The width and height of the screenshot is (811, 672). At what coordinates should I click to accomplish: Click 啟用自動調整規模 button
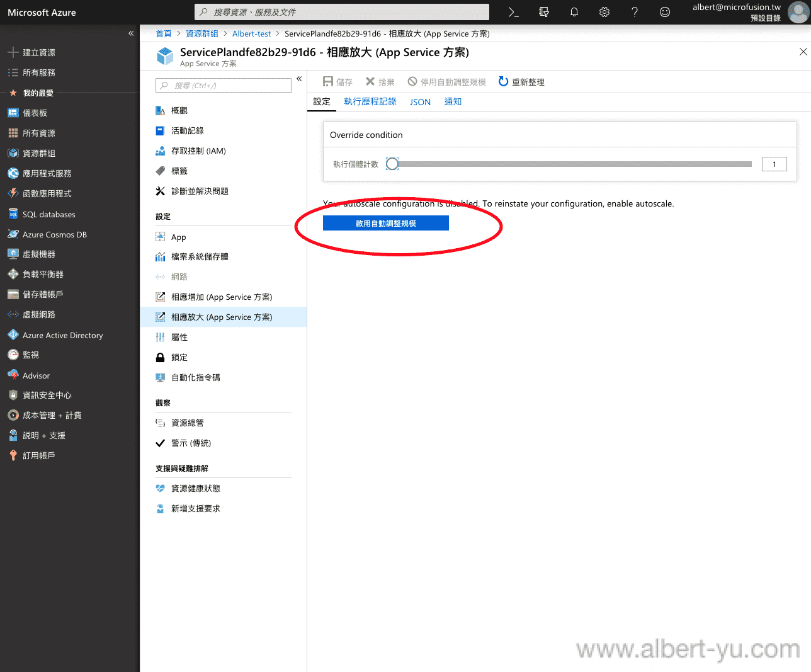tap(386, 223)
